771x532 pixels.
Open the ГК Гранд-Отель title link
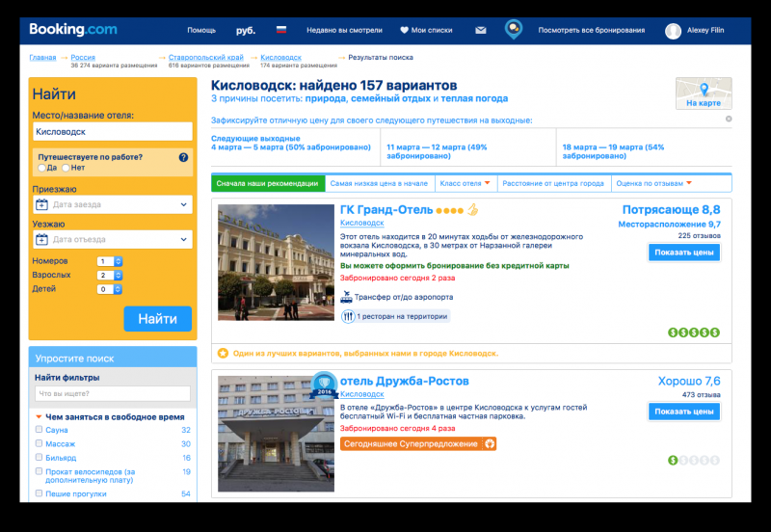pyautogui.click(x=386, y=210)
